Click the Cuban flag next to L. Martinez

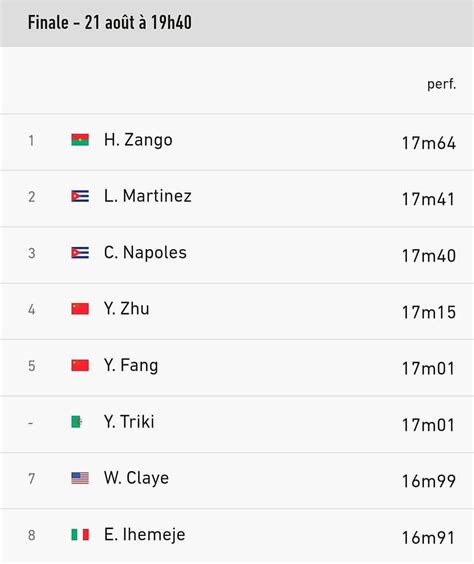[80, 196]
